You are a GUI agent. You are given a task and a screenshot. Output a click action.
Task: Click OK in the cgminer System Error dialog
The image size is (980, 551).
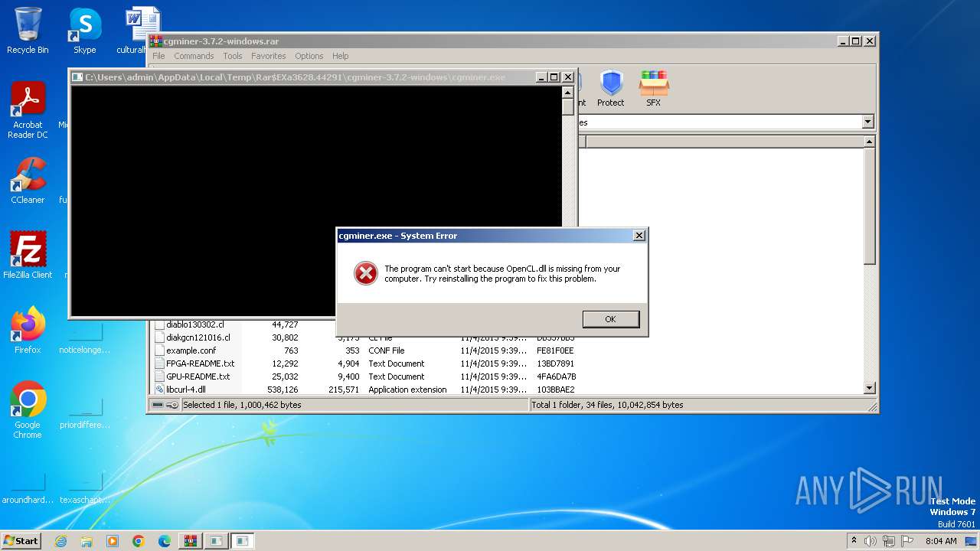pyautogui.click(x=610, y=319)
